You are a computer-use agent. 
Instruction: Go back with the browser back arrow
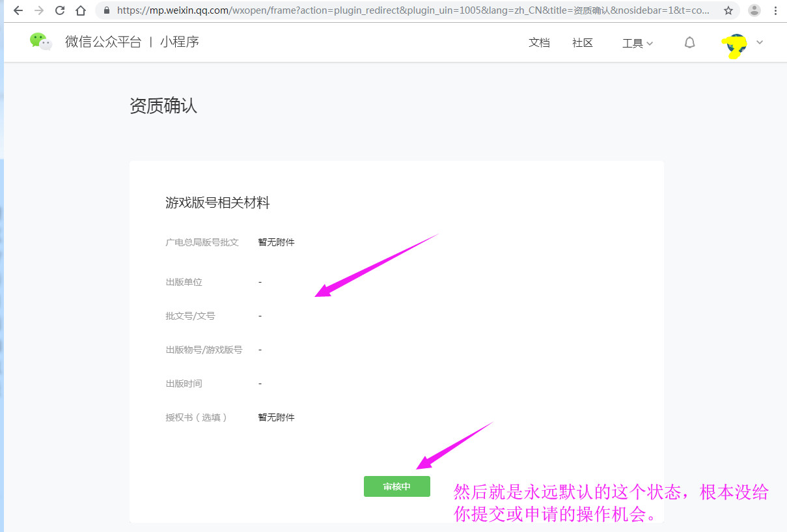[x=18, y=10]
